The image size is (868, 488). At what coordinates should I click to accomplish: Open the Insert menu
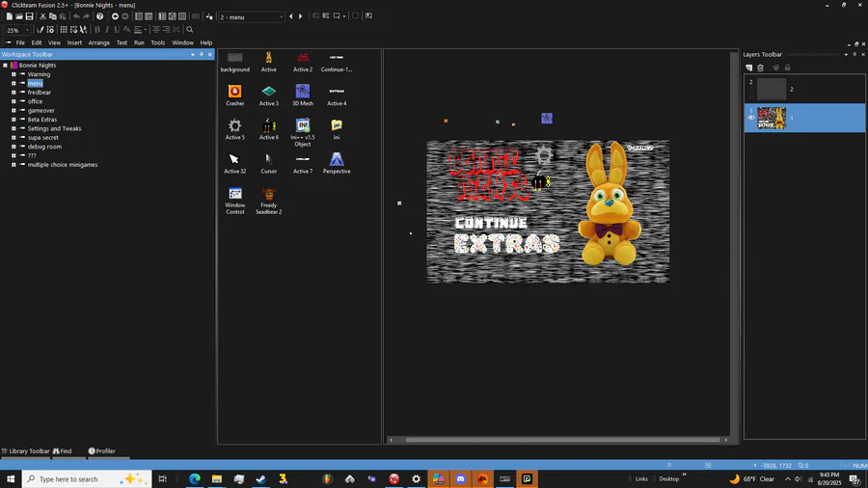coord(74,42)
